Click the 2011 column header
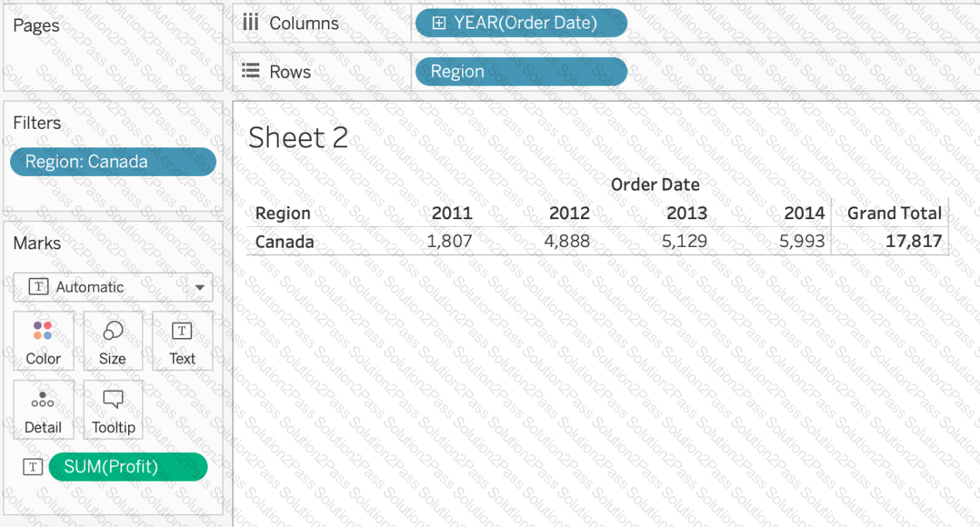This screenshot has height=527, width=980. coord(452,214)
